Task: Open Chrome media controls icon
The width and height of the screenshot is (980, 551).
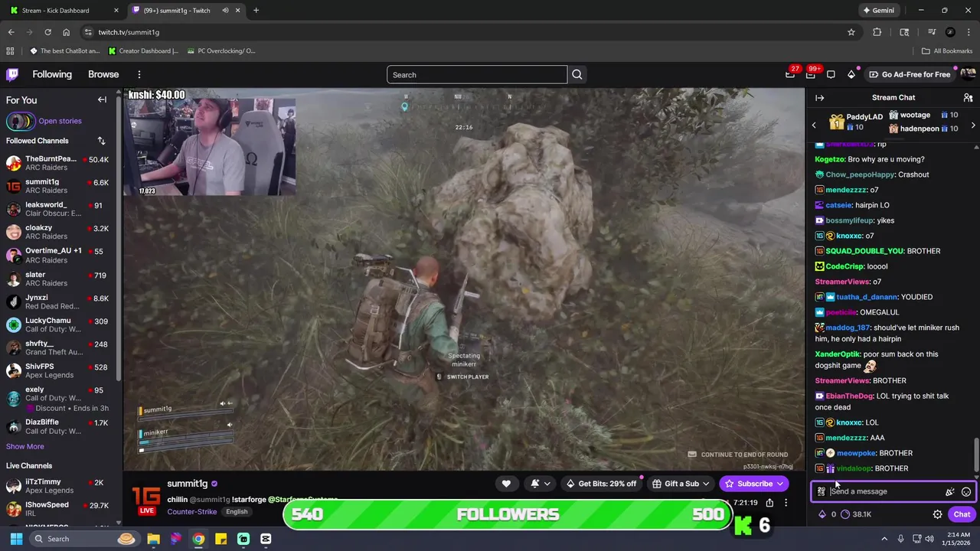Action: [x=932, y=32]
